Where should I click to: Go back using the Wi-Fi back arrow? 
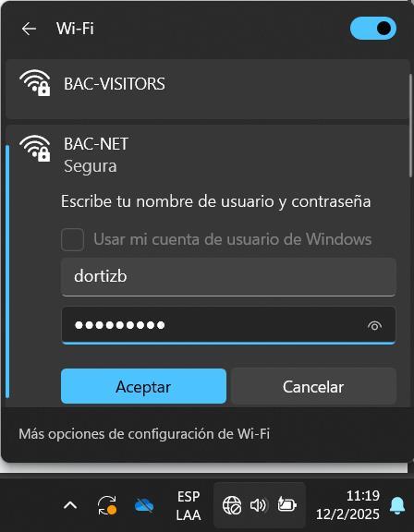29,29
